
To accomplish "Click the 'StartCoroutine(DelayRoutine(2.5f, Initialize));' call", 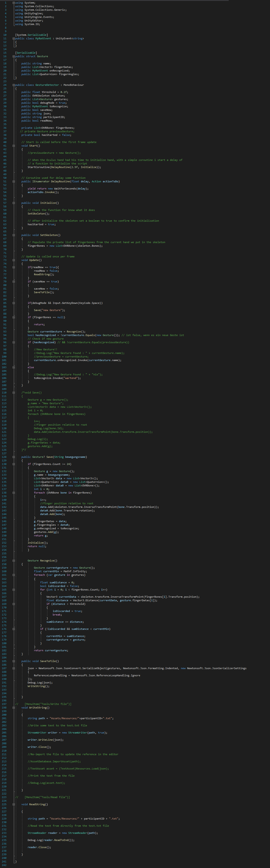I will point(64,167).
